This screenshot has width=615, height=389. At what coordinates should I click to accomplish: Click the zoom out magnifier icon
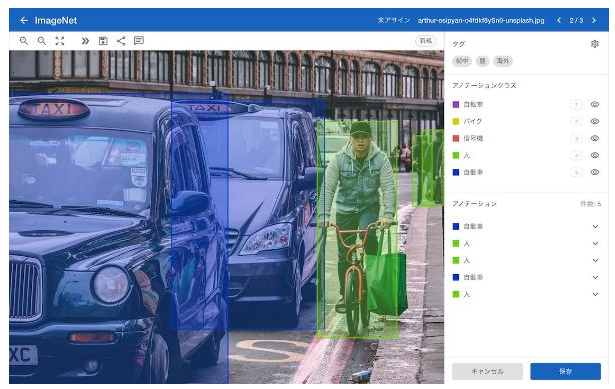pyautogui.click(x=42, y=41)
